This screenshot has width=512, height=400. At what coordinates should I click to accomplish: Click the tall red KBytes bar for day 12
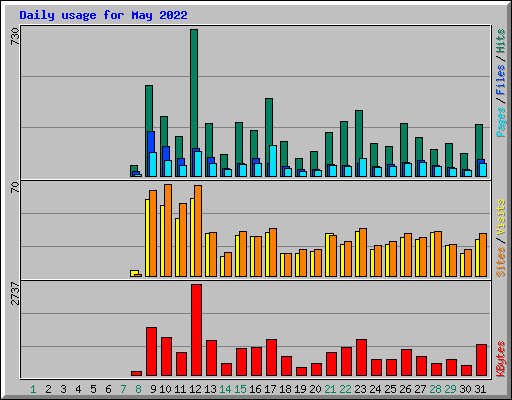click(x=196, y=330)
